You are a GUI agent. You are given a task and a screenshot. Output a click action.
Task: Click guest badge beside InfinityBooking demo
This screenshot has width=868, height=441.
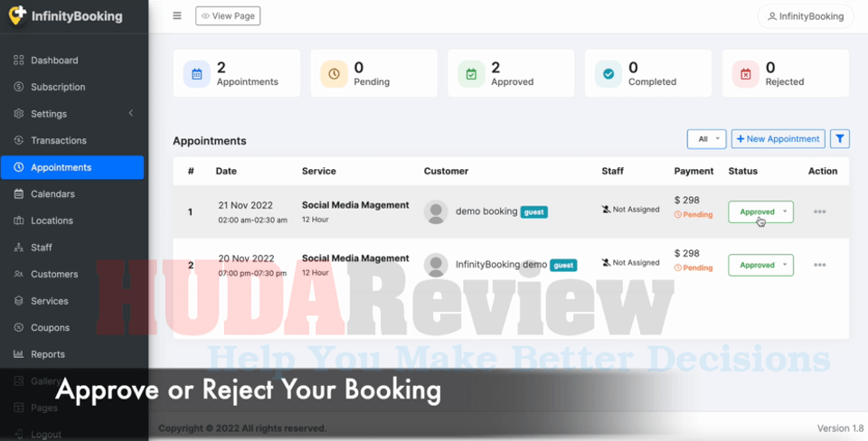pos(563,265)
